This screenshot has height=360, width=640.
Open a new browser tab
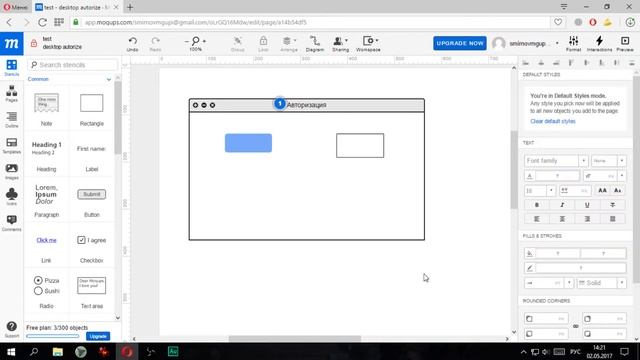(x=130, y=7)
